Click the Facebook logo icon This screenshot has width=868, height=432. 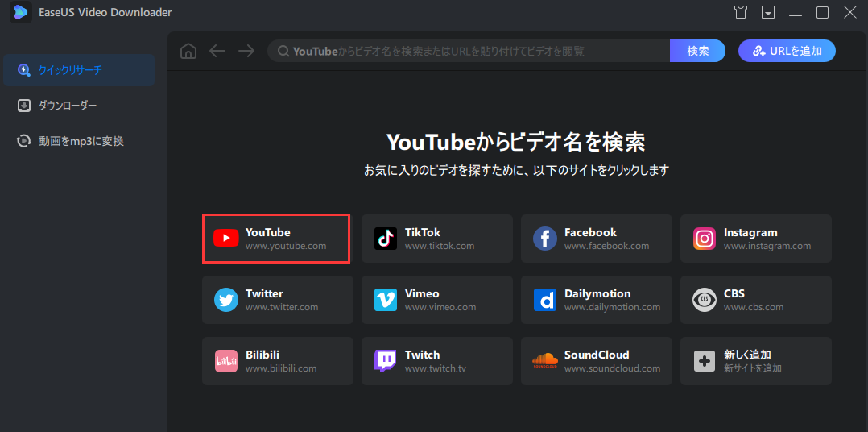tap(544, 238)
